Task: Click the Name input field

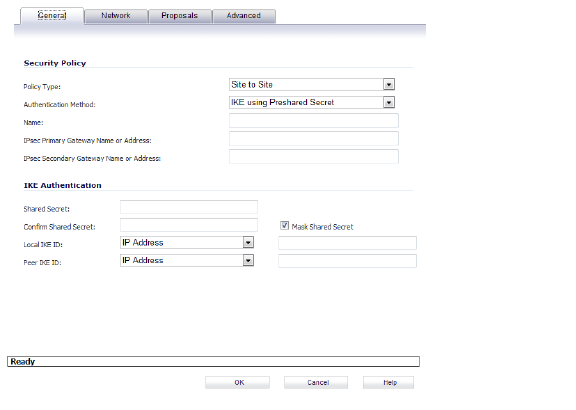Action: point(314,121)
